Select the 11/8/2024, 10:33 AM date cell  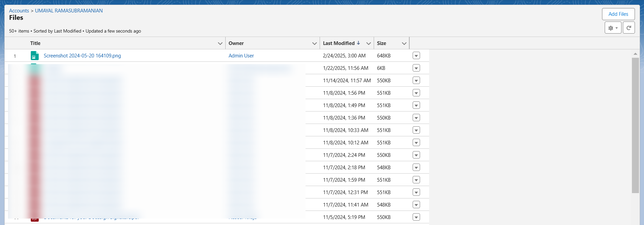(346, 130)
